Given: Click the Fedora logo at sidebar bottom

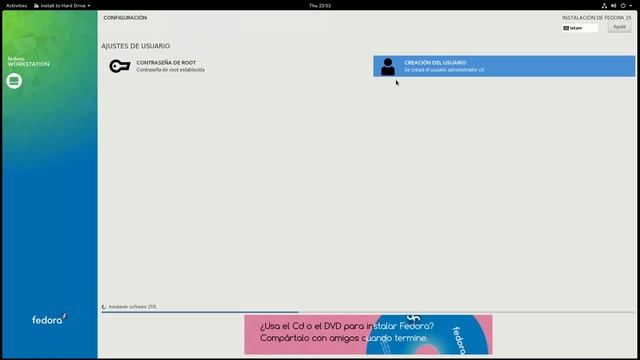Looking at the screenshot, I should coord(49,319).
